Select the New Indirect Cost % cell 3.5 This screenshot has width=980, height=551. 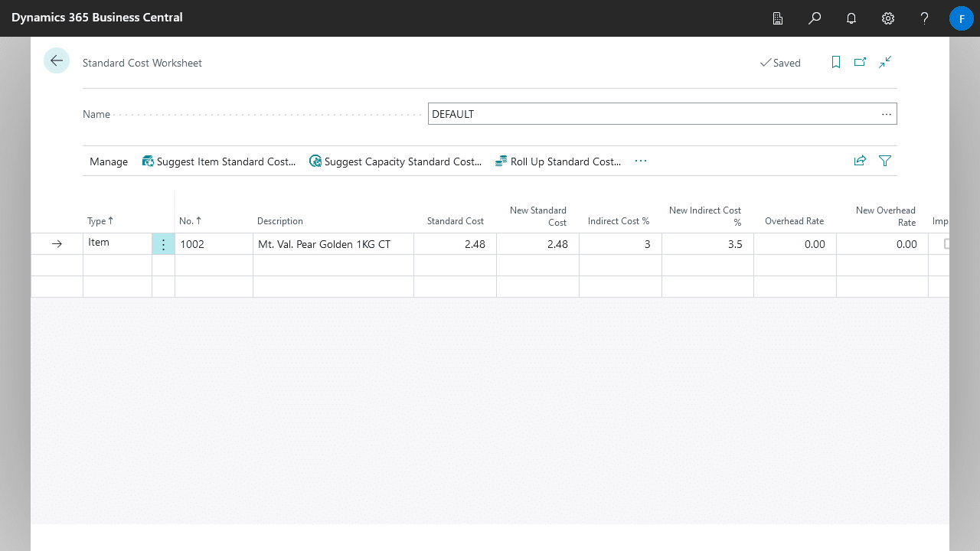(x=707, y=244)
